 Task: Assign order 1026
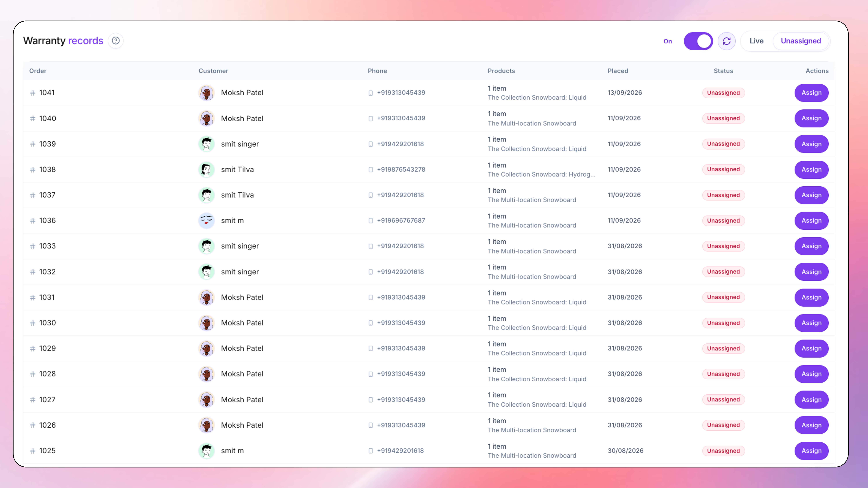[811, 425]
